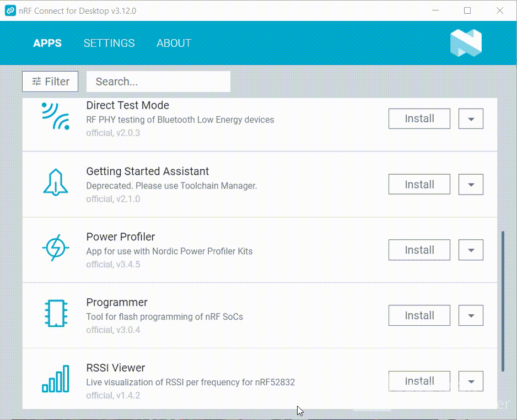Install the Programmer app

(x=419, y=315)
